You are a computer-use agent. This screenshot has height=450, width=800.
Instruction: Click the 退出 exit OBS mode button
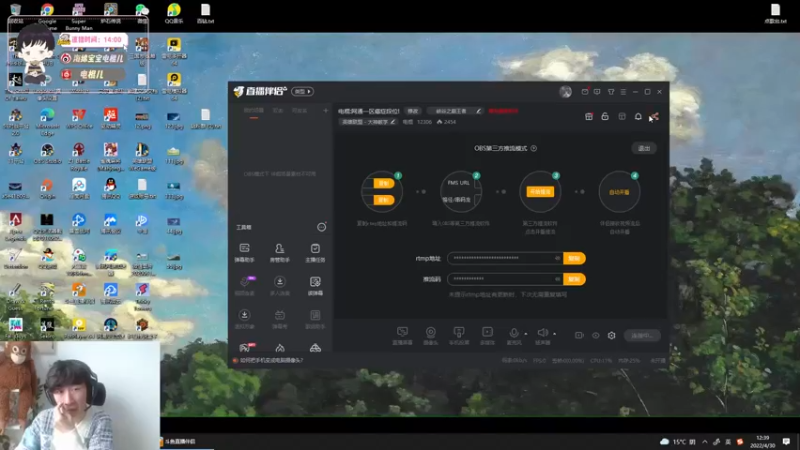coord(644,148)
